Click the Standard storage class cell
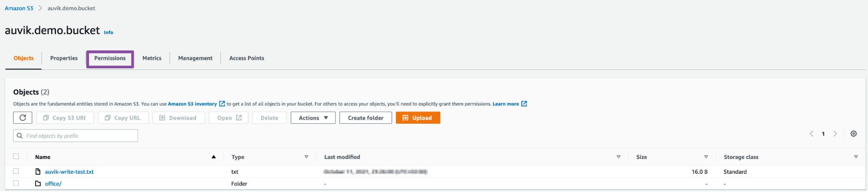The height and width of the screenshot is (192, 868). [735, 172]
